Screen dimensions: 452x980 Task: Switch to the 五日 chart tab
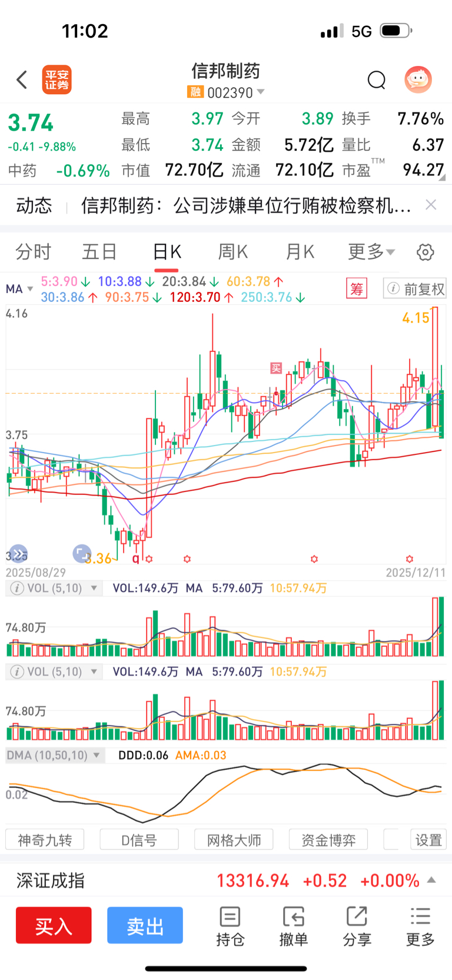99,252
